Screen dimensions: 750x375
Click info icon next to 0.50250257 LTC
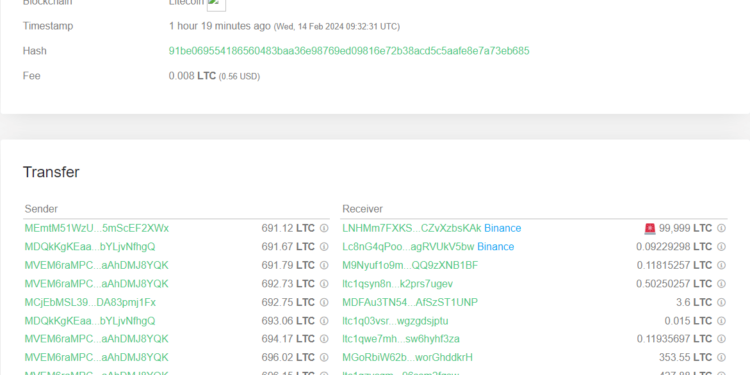point(721,284)
